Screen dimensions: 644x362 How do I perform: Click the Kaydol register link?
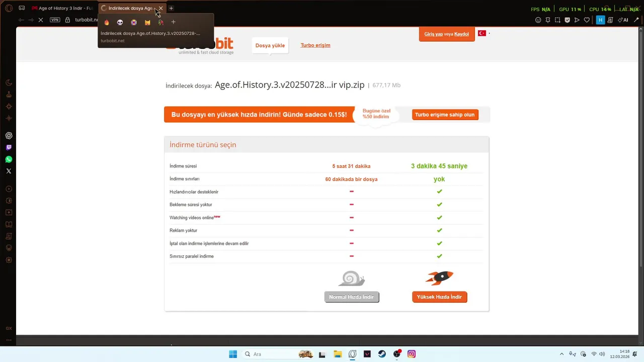coord(461,34)
